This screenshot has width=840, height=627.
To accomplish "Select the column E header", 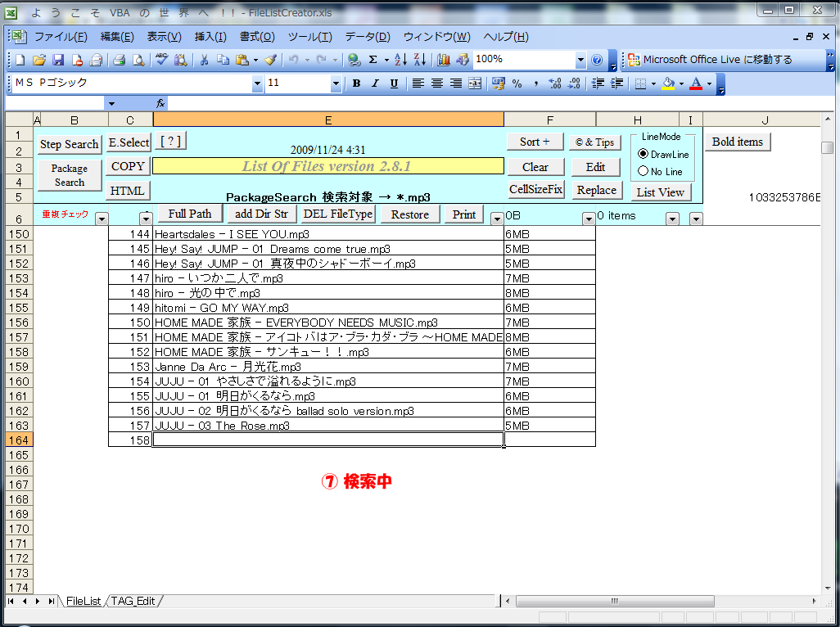I will coord(328,120).
